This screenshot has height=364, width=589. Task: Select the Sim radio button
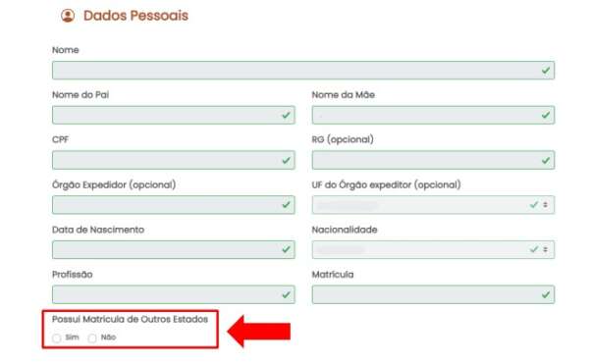(x=57, y=338)
